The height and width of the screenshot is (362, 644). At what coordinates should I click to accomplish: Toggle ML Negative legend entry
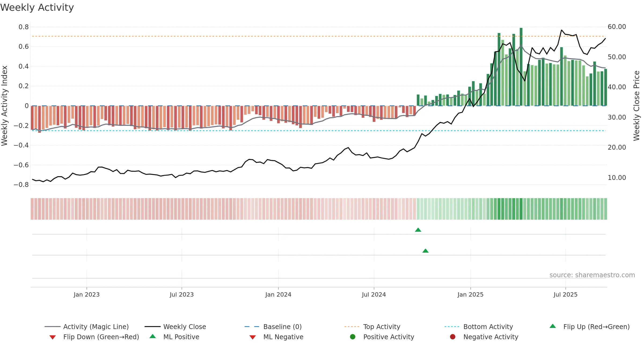click(276, 337)
